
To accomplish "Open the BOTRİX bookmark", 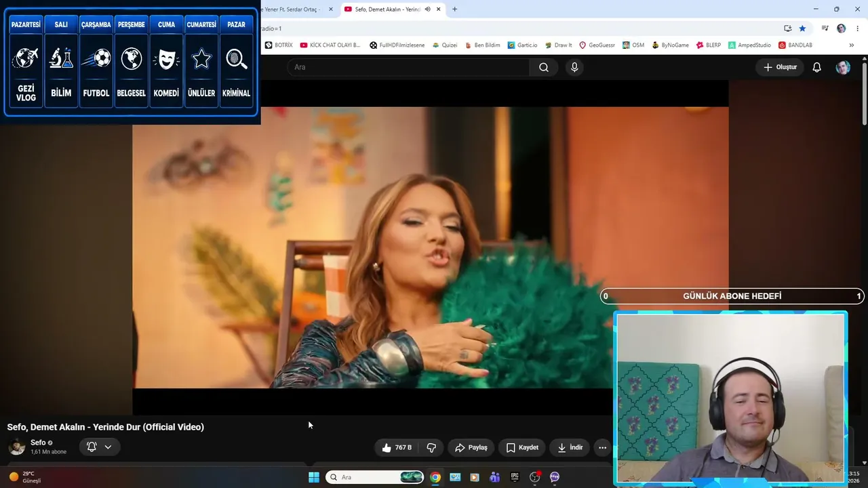I will 279,45.
